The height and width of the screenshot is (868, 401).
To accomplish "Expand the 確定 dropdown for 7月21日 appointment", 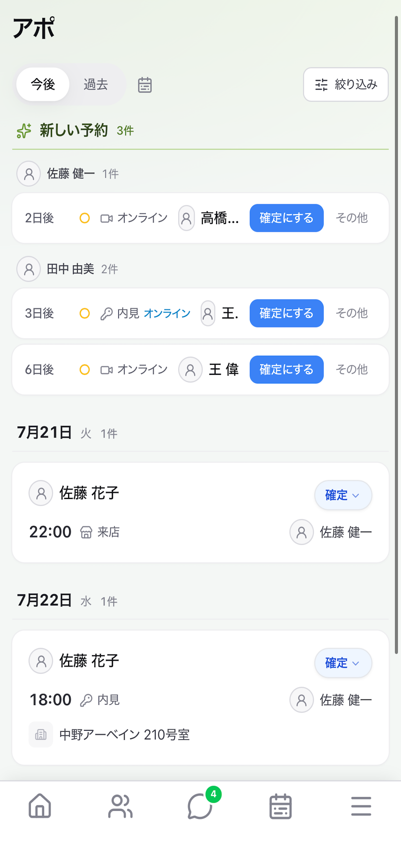I will (x=343, y=495).
